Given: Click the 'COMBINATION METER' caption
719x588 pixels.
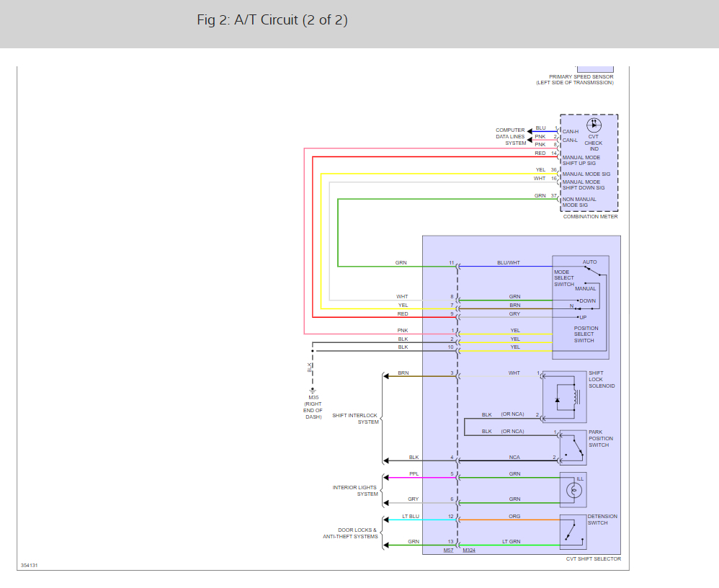Looking at the screenshot, I should [x=590, y=216].
